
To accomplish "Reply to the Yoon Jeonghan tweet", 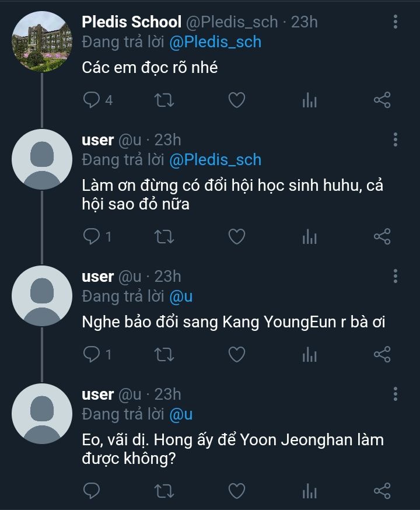I will pos(92,491).
